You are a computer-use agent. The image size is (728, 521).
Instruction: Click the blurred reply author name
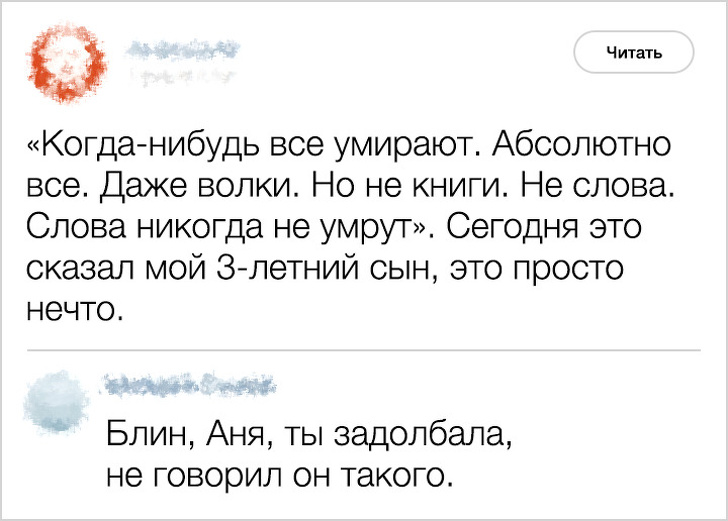[x=188, y=383]
